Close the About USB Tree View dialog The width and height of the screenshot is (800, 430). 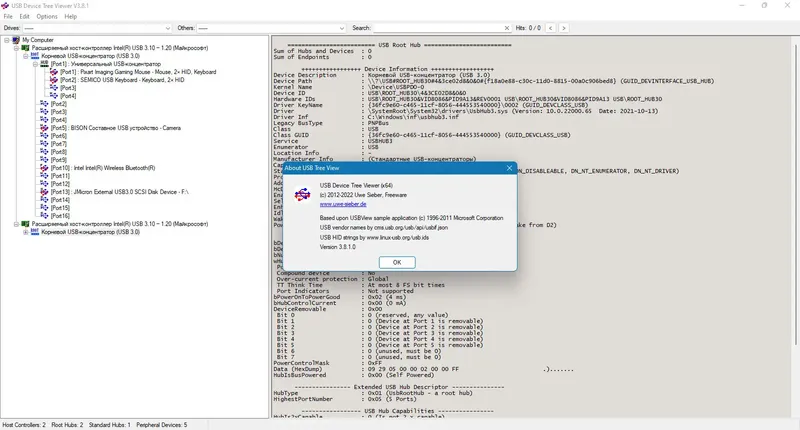coord(509,168)
